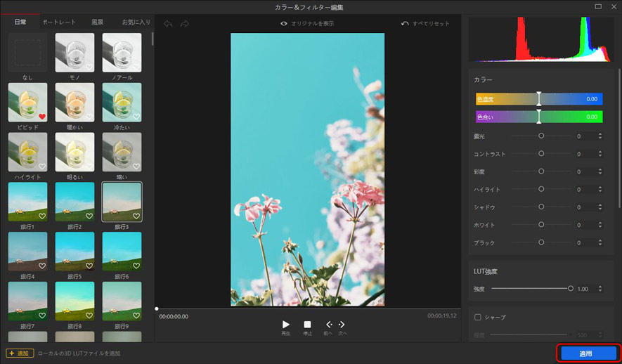
Task: Step to the previous frame
Action: (328, 325)
